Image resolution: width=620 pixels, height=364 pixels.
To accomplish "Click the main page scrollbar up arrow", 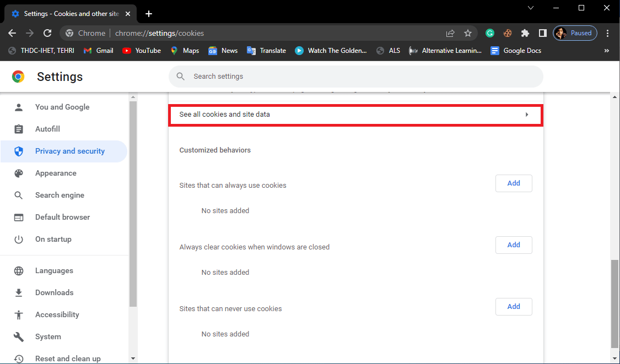I will tap(615, 97).
